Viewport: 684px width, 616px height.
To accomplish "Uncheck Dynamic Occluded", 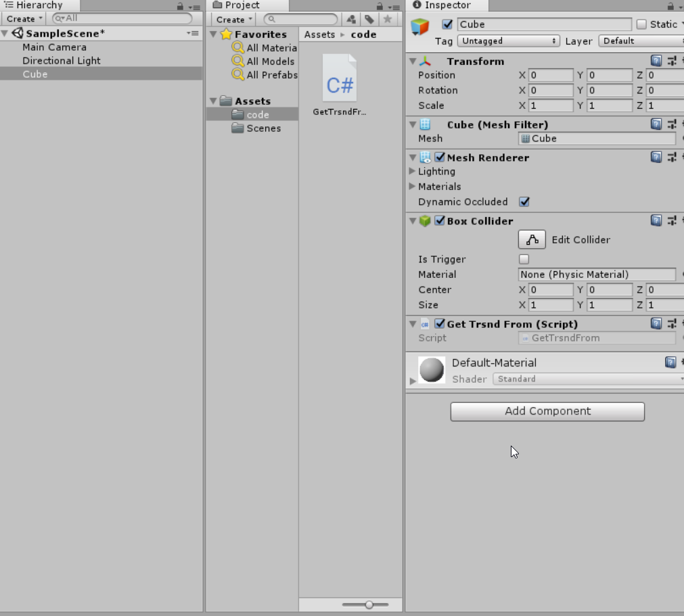I will pyautogui.click(x=524, y=202).
